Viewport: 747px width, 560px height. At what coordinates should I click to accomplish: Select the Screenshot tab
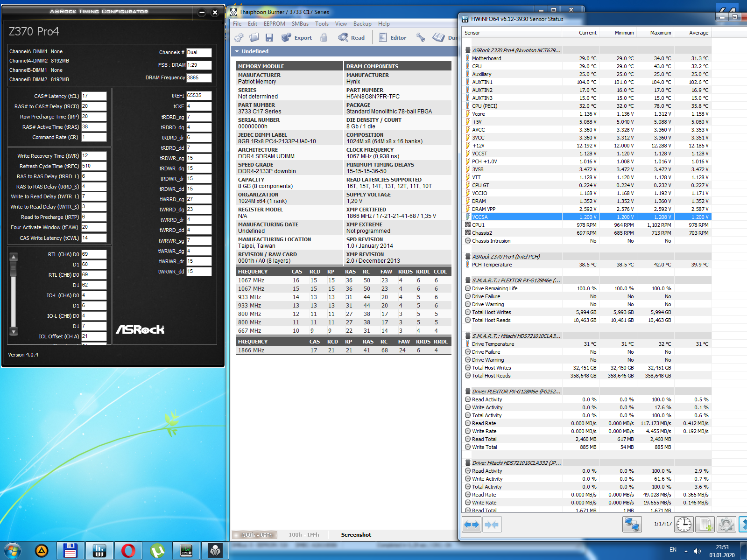click(x=356, y=535)
